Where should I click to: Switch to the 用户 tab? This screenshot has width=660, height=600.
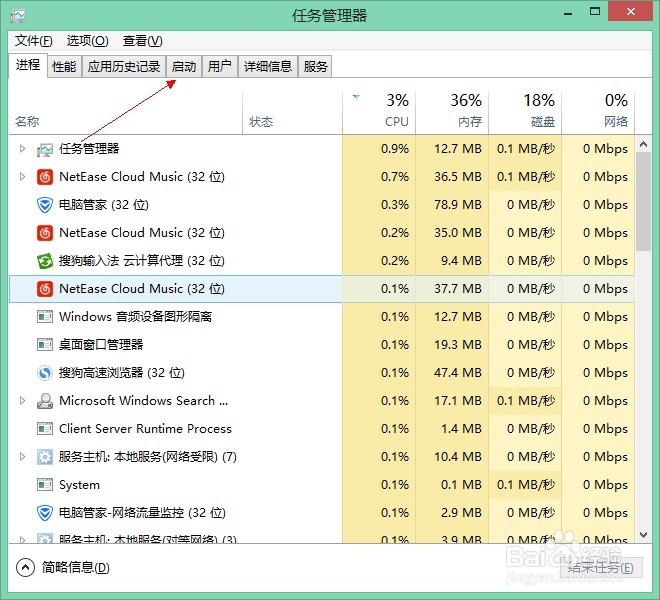220,67
